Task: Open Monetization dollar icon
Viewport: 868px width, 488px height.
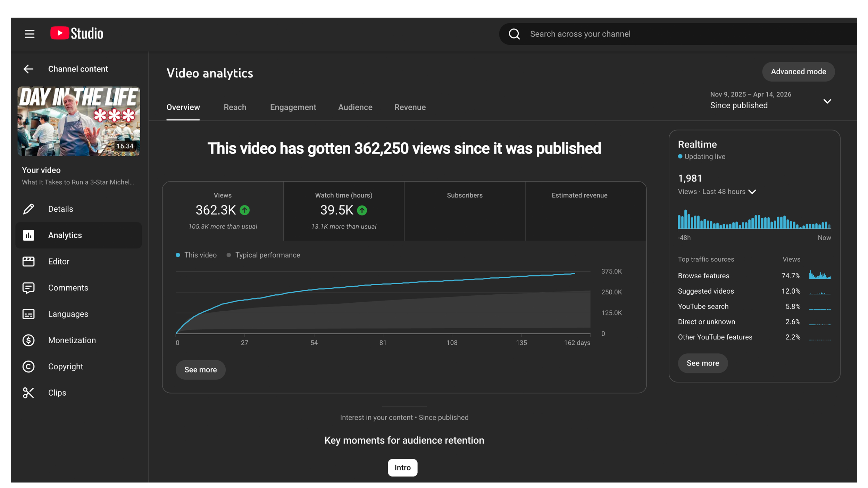Action: click(28, 340)
